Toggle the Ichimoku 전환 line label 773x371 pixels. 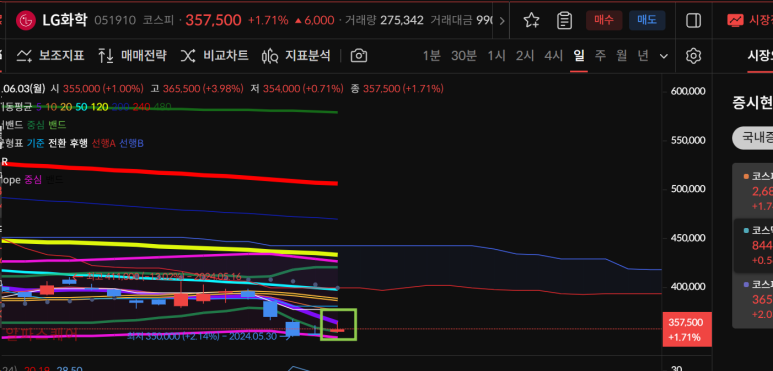(56, 143)
